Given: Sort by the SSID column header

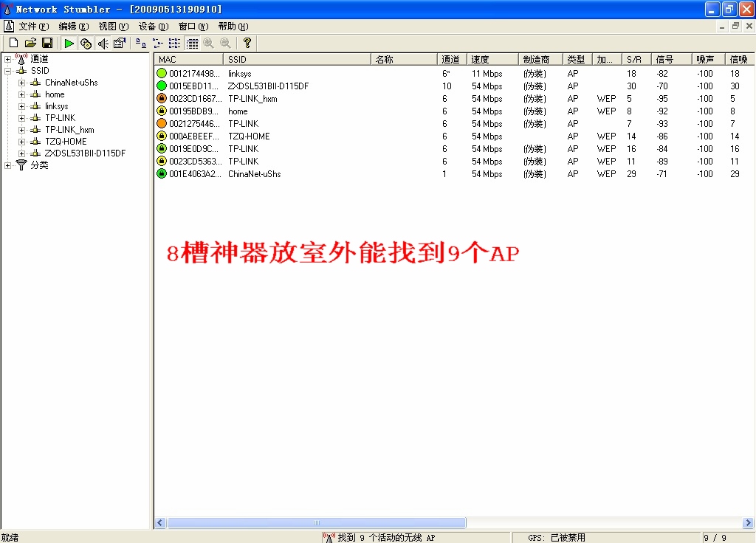Looking at the screenshot, I should (x=297, y=59).
